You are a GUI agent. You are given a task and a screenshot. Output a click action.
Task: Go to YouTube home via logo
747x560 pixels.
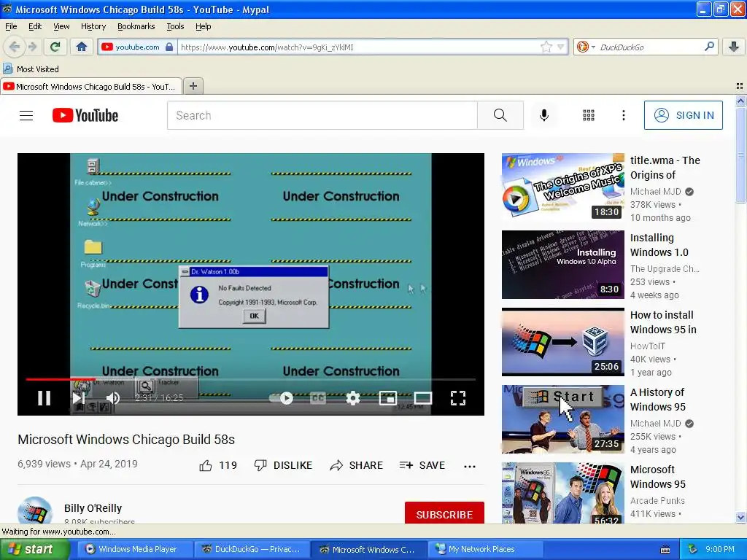pos(85,115)
